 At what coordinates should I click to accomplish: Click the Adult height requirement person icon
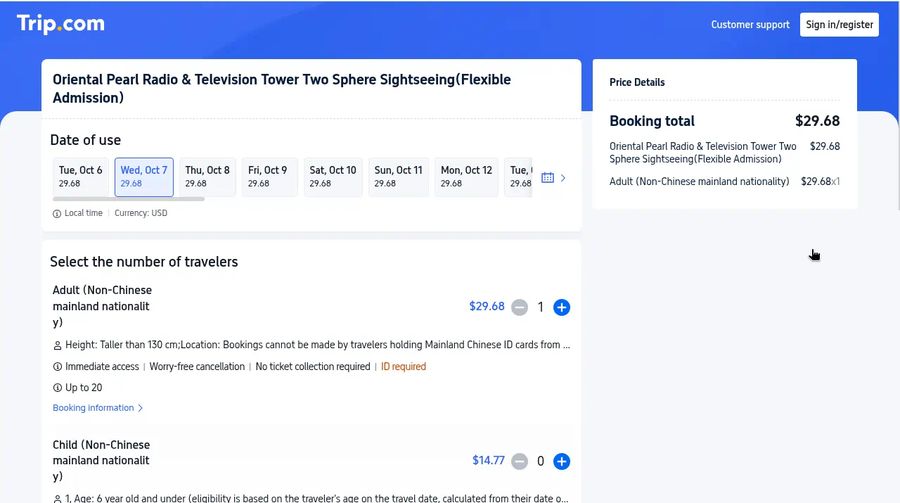57,345
